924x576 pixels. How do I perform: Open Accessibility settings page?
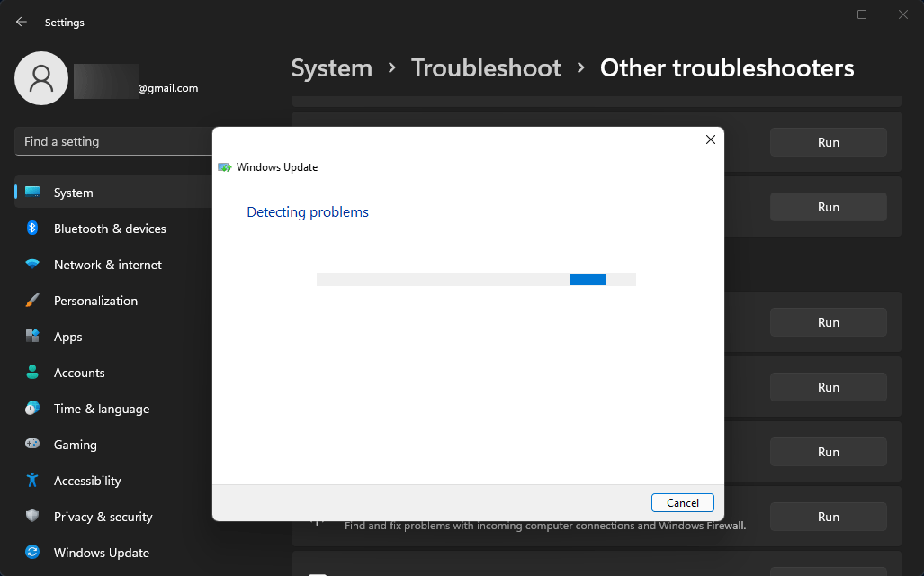coord(87,481)
